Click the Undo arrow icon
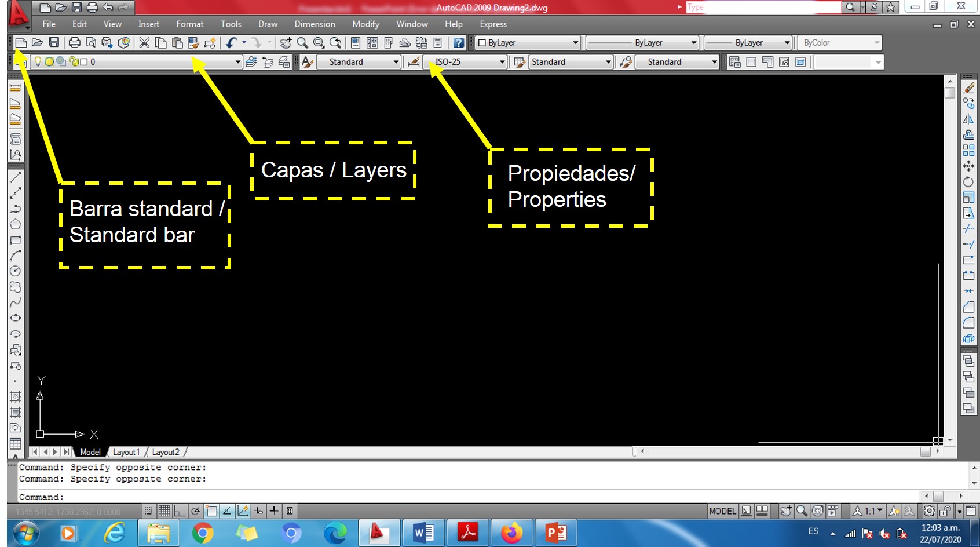980x547 pixels. 231,43
